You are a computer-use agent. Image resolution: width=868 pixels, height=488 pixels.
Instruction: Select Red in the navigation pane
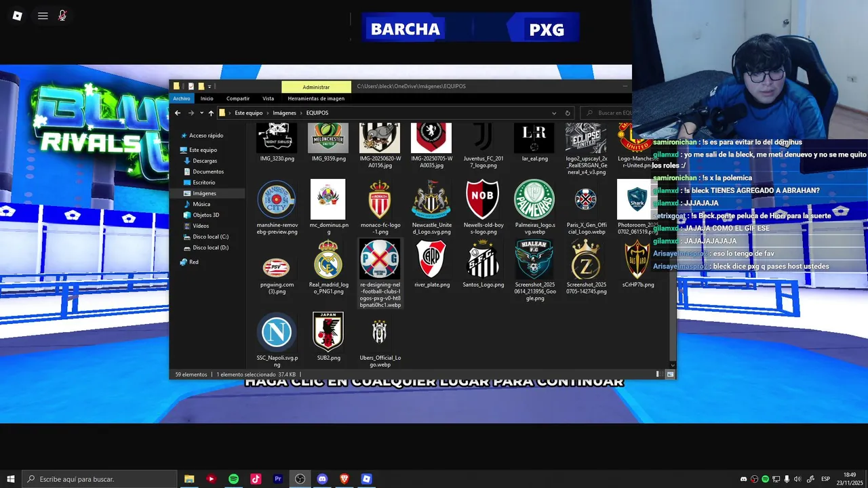[x=194, y=262]
